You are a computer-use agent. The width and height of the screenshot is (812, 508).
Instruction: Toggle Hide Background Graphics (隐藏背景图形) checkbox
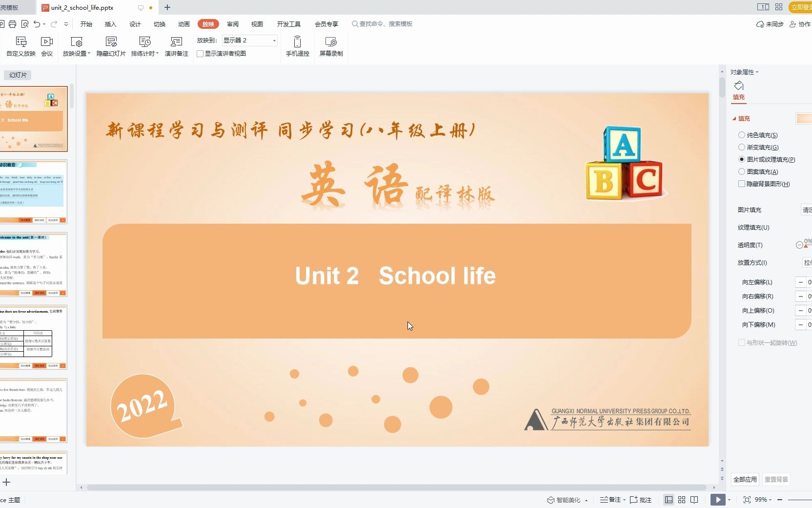pyautogui.click(x=742, y=184)
